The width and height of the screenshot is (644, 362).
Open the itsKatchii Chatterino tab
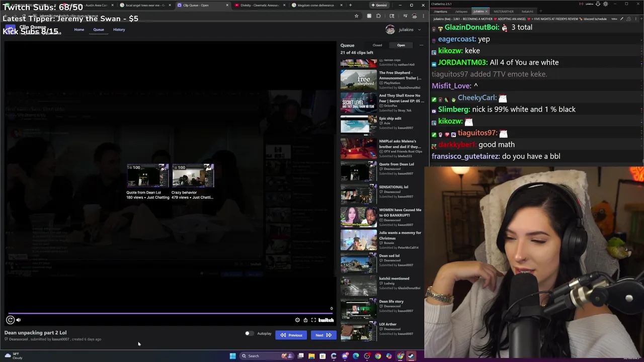[527, 11]
